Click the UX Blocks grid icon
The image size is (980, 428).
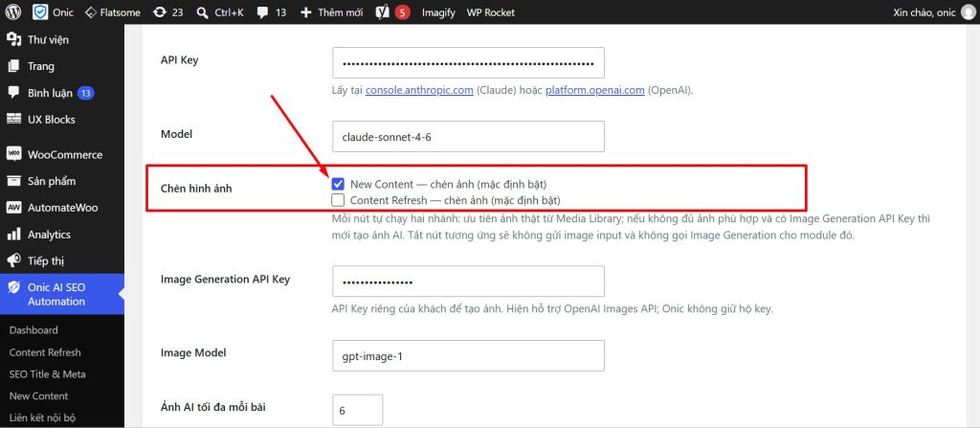click(13, 119)
